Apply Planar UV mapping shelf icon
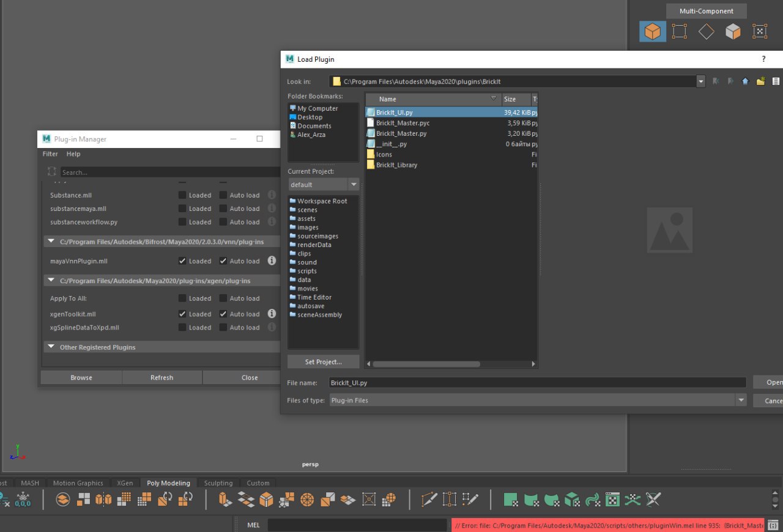The image size is (783, 532). 511,499
